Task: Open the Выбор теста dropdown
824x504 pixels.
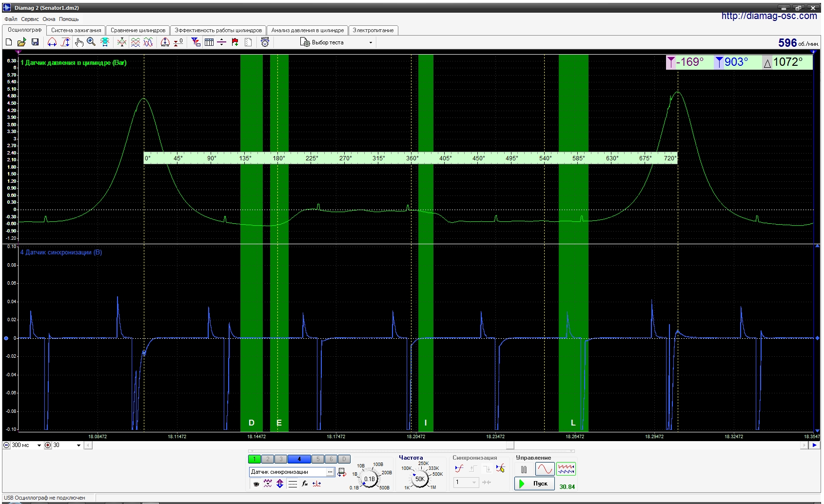Action: pos(336,42)
